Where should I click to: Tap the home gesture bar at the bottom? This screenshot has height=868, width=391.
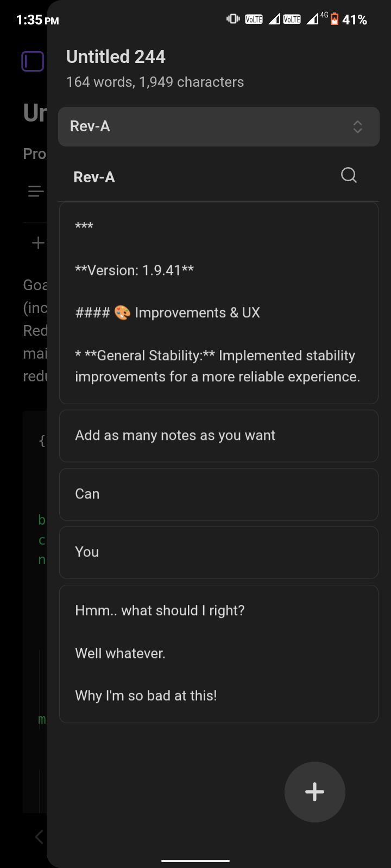tap(195, 860)
